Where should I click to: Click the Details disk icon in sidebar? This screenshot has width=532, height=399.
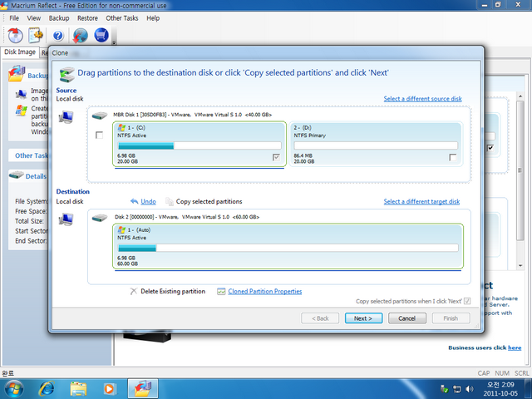(16, 175)
